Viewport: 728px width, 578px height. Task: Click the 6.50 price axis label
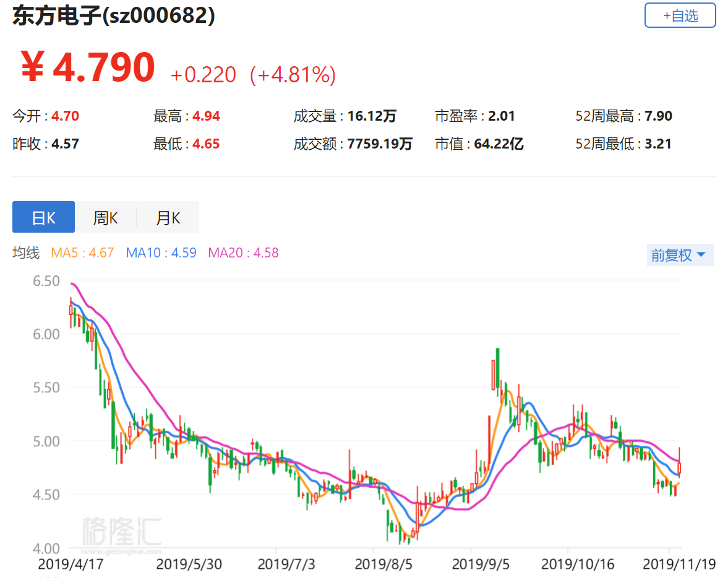click(46, 281)
